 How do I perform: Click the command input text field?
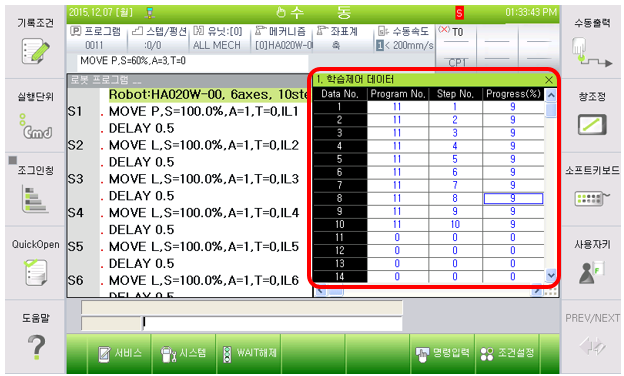coord(273,323)
